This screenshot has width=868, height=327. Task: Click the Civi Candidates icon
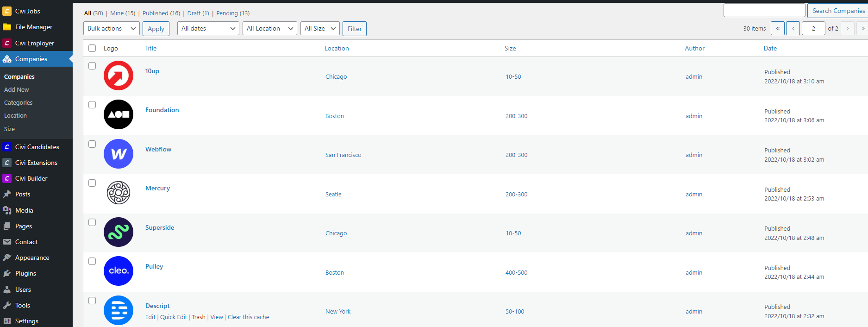pyautogui.click(x=7, y=147)
